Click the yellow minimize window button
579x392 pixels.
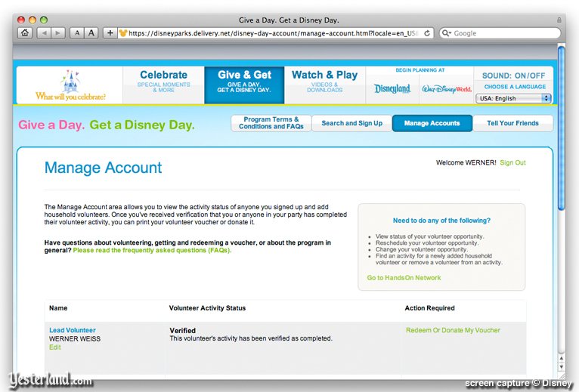point(33,20)
